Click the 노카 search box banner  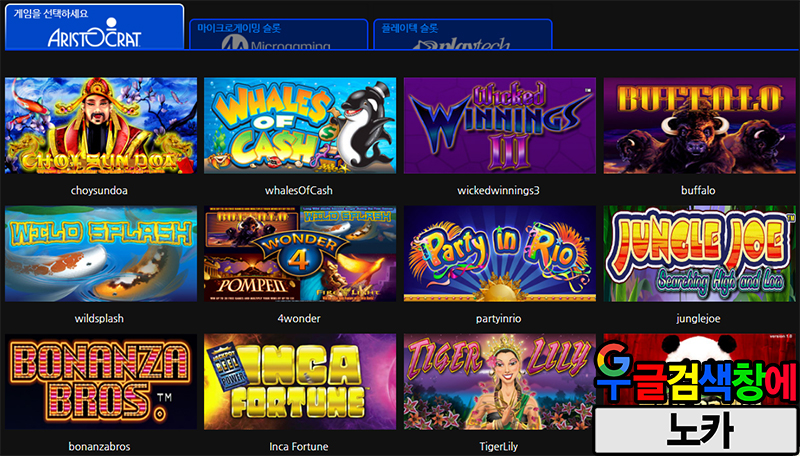click(x=696, y=429)
